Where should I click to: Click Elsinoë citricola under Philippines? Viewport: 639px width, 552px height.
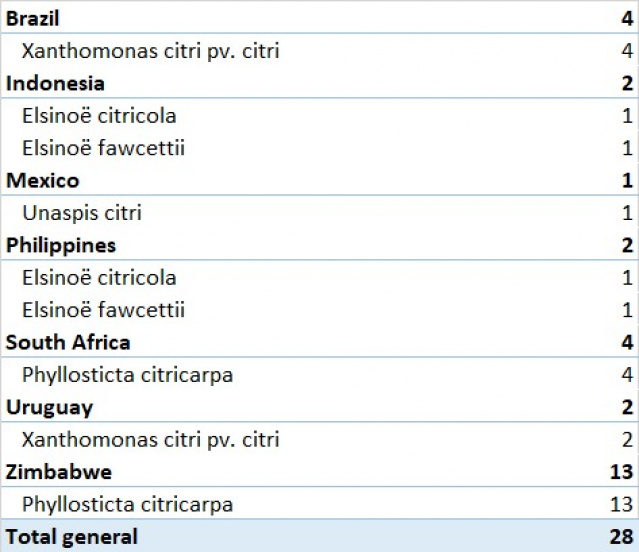[x=99, y=277]
